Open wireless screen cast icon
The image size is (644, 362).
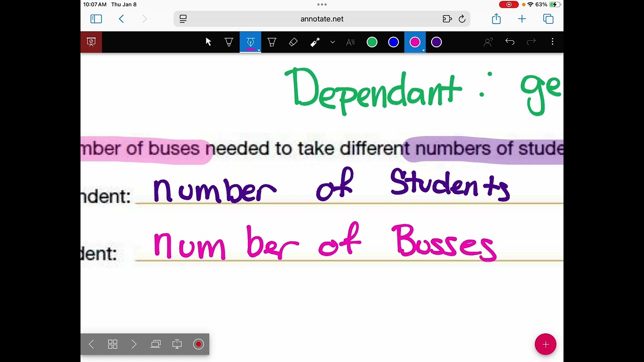177,344
